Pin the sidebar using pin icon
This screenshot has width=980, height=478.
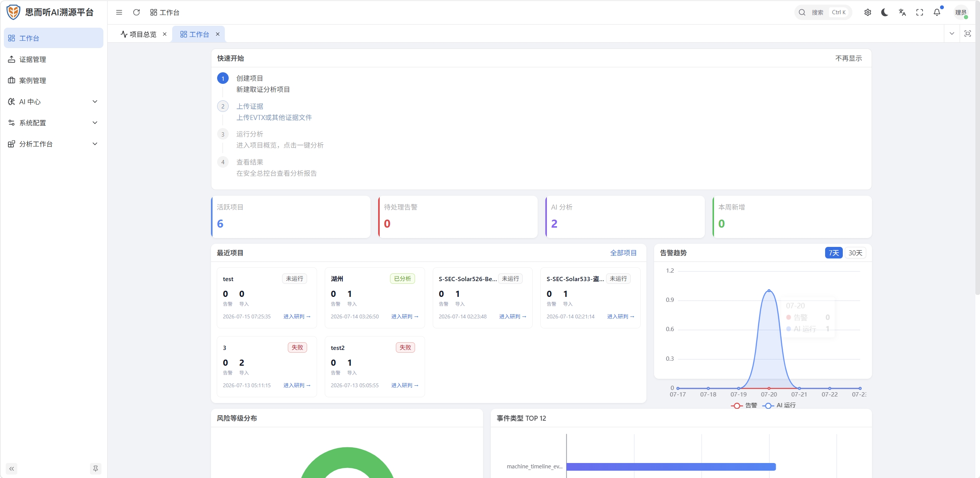tap(96, 469)
